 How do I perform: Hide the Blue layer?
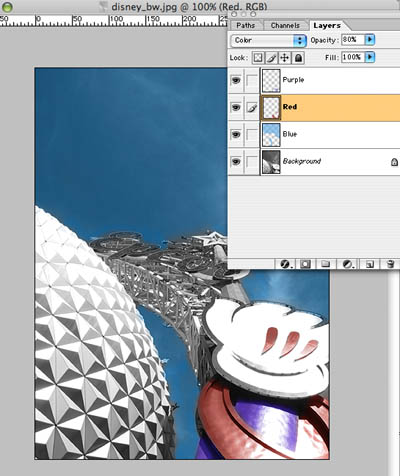tap(236, 134)
